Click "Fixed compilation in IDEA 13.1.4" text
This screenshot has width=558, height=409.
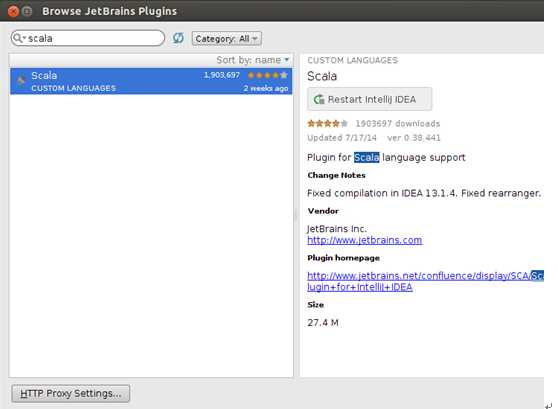pyautogui.click(x=382, y=193)
